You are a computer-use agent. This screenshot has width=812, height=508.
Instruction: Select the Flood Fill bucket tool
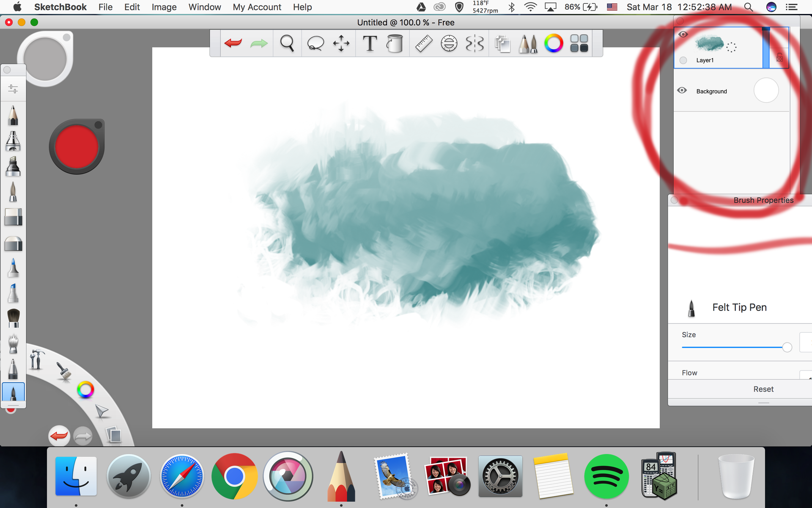click(x=395, y=43)
